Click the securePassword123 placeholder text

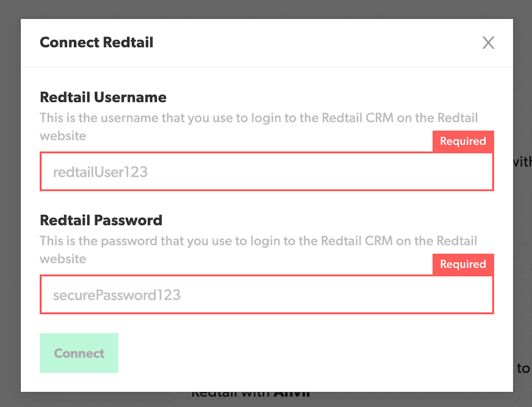click(117, 295)
